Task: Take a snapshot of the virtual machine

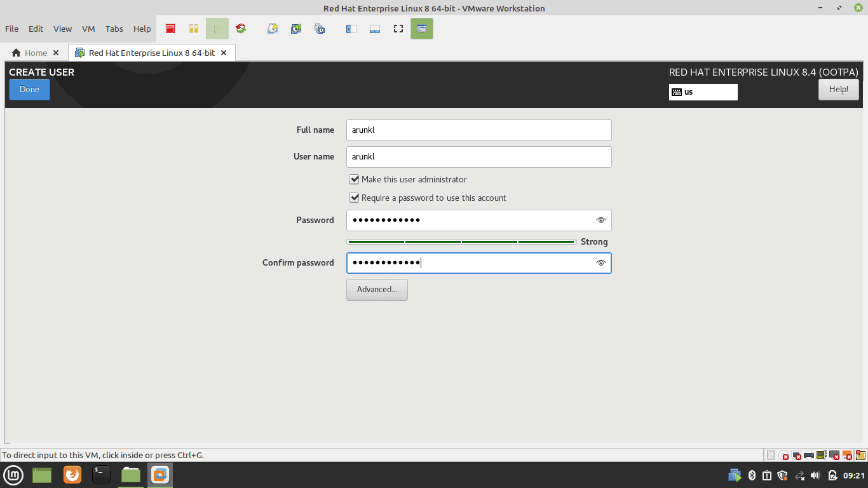Action: pyautogui.click(x=273, y=29)
